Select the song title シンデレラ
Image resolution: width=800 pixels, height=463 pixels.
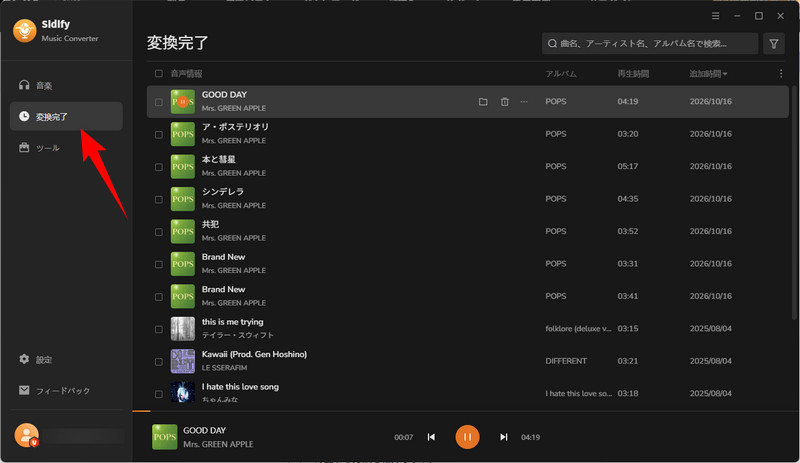pos(222,192)
